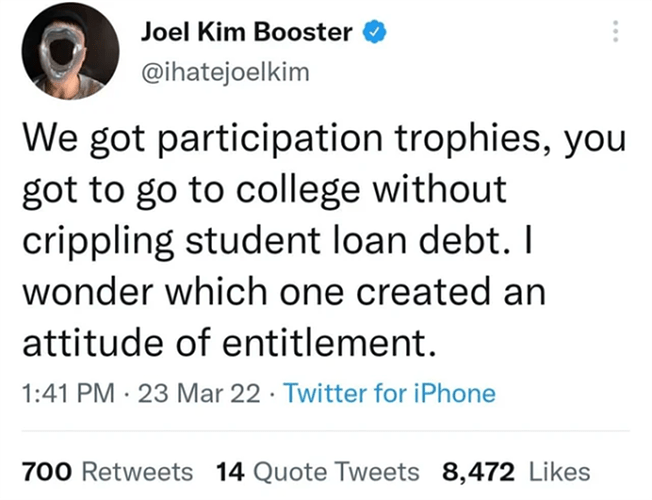This screenshot has height=500, width=652.
Task: Click the display name Joel Kim Booster
Action: pyautogui.click(x=247, y=32)
